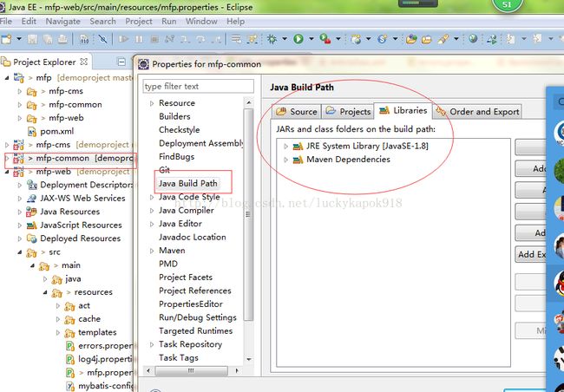
Task: Click the Open Web Browser globe icon
Action: coord(473,38)
